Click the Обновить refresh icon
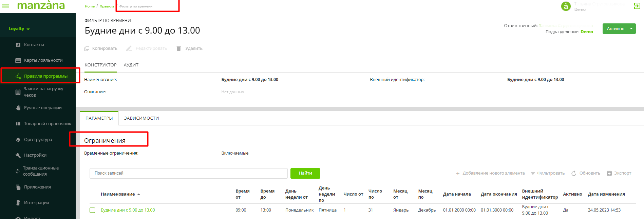This screenshot has height=219, width=644. 574,173
